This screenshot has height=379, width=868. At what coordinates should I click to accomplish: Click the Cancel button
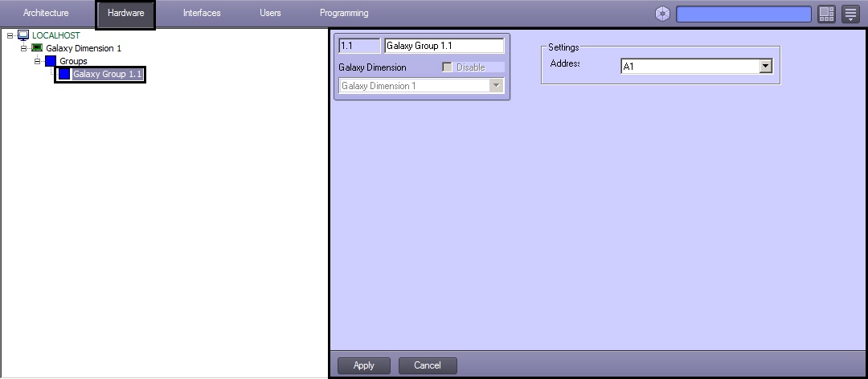tap(428, 365)
